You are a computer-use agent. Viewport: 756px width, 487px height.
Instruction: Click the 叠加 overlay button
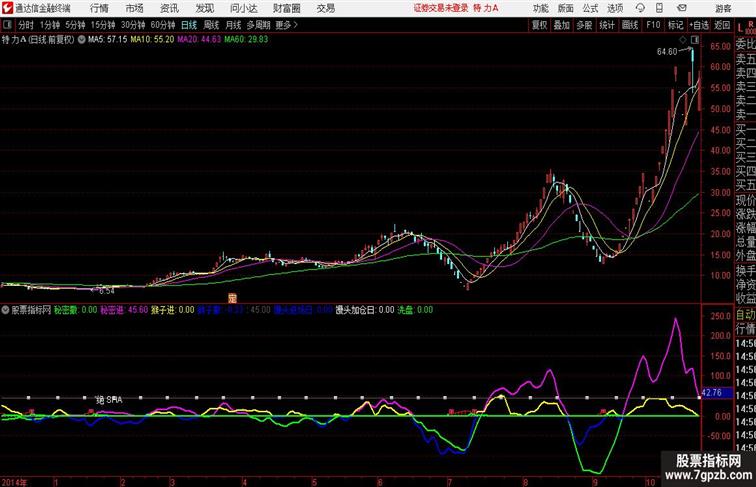[562, 25]
